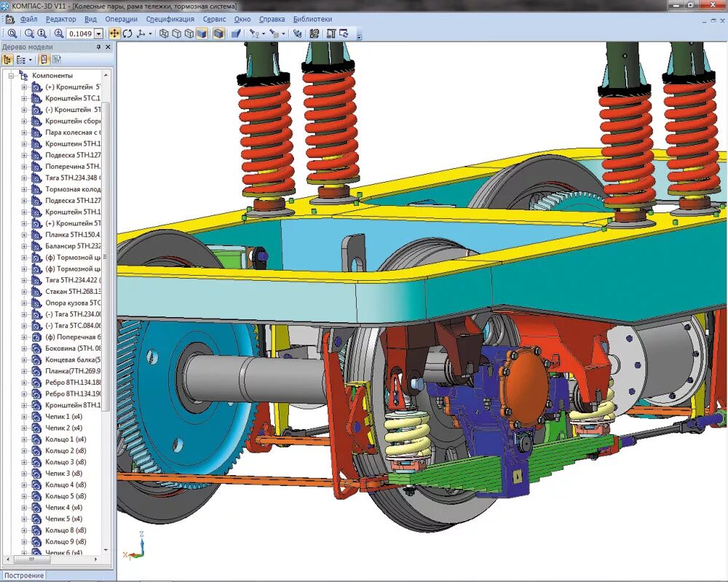Click the zoom by scale magnifier icon
This screenshot has width=728, height=582.
pos(59,33)
